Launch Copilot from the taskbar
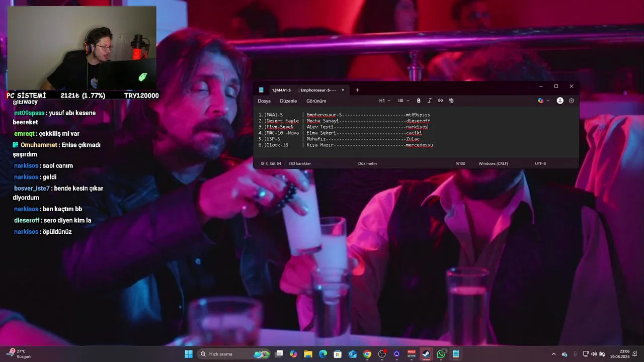Viewport: 644px width, 362px height. point(294,354)
